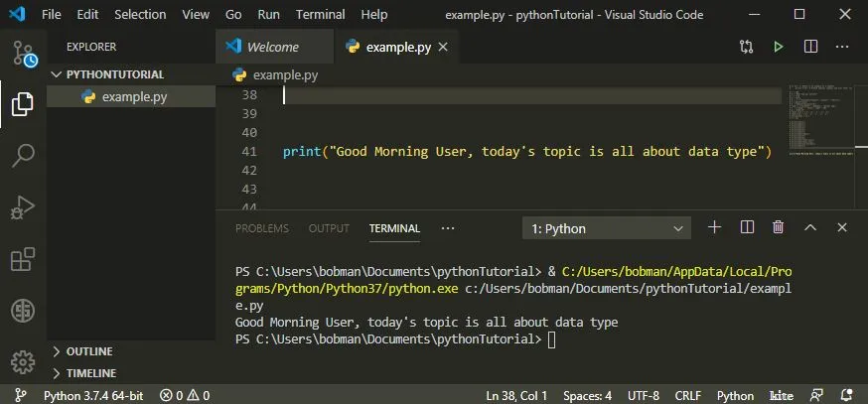
Task: Switch to the PROBLEMS panel tab
Action: pyautogui.click(x=262, y=228)
